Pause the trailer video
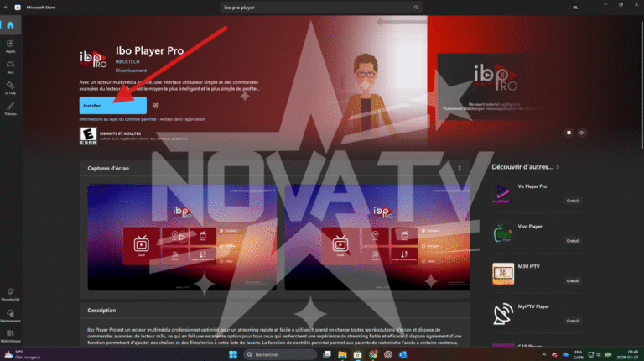The height and width of the screenshot is (361, 644). [569, 132]
